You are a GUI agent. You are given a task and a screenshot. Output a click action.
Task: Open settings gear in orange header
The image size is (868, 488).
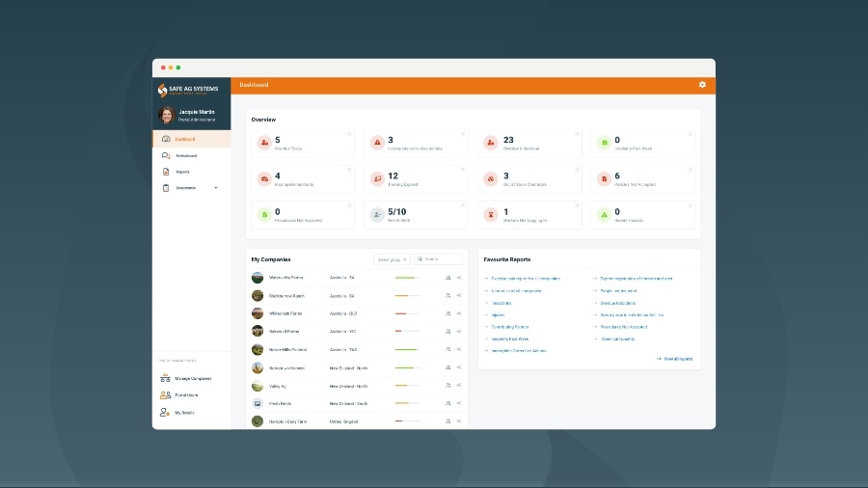[702, 85]
